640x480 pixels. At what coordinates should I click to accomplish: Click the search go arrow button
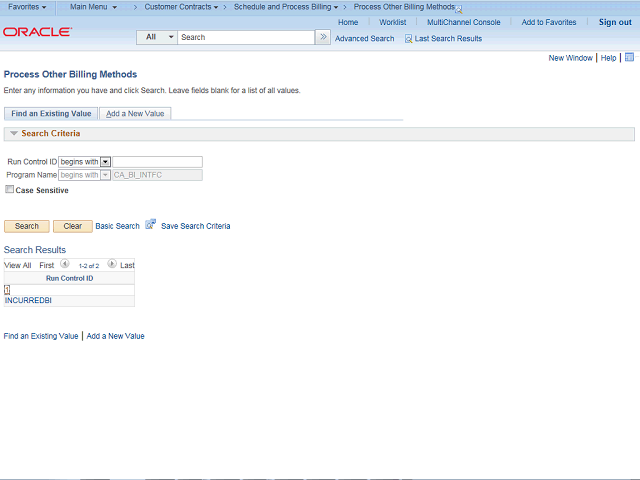tap(323, 37)
